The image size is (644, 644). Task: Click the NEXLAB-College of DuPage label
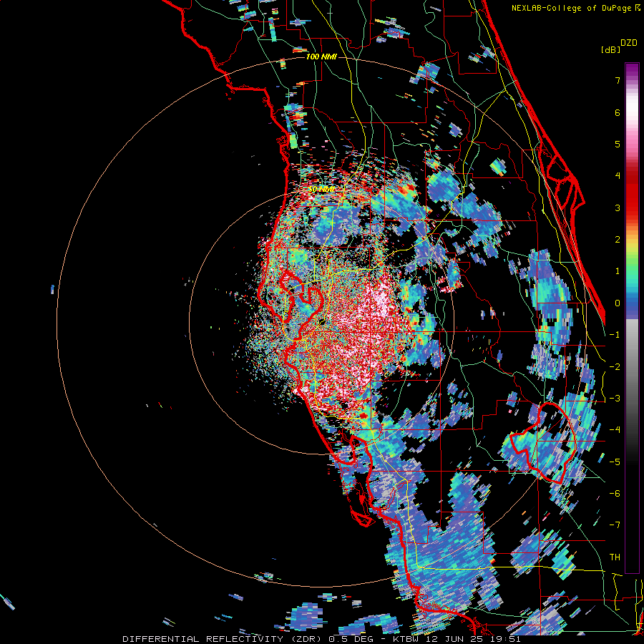pyautogui.click(x=572, y=8)
